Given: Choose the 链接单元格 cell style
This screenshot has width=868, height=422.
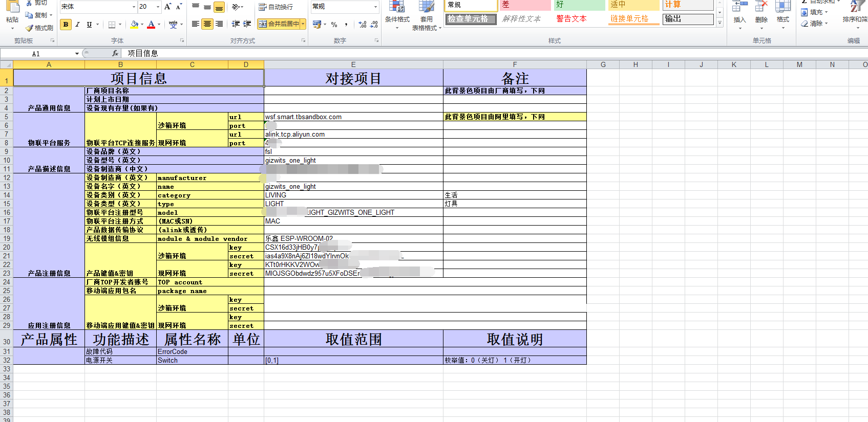Looking at the screenshot, I should 629,19.
